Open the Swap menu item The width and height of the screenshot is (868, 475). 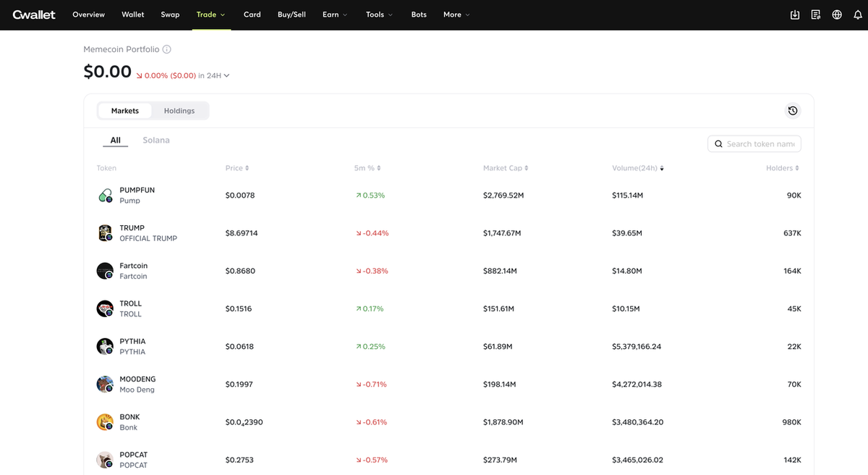pyautogui.click(x=170, y=14)
